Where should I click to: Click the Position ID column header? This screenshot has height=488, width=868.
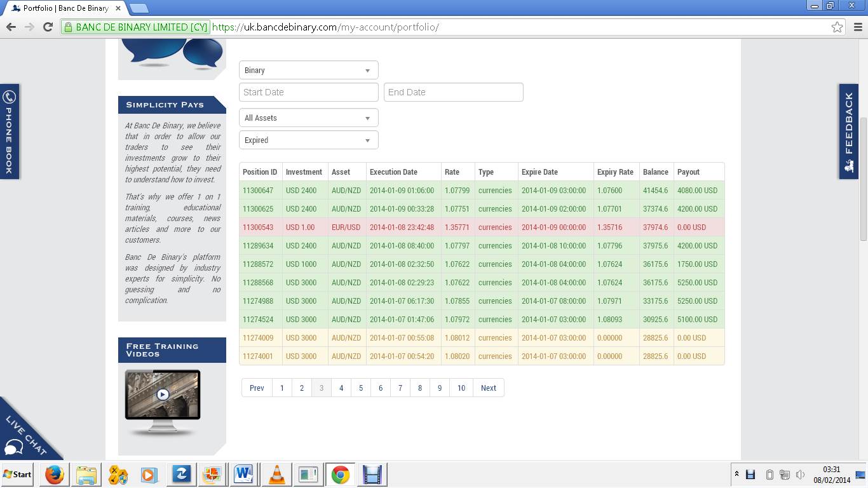point(260,172)
